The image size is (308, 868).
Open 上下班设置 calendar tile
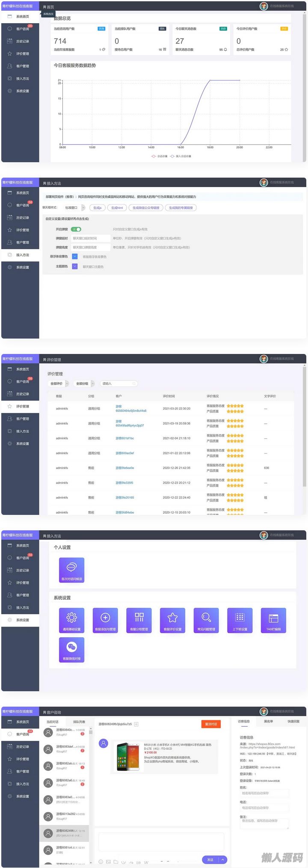[240, 620]
